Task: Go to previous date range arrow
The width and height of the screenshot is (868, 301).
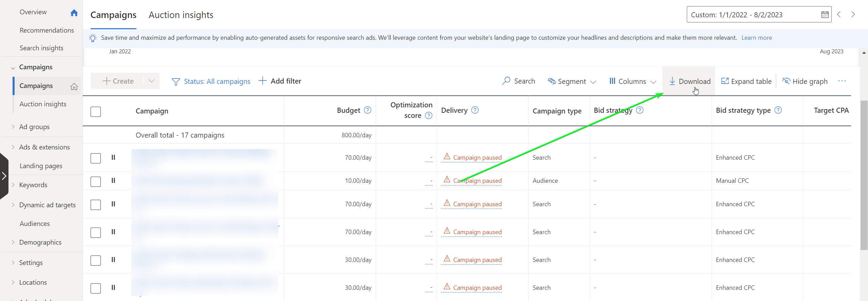Action: coord(839,14)
